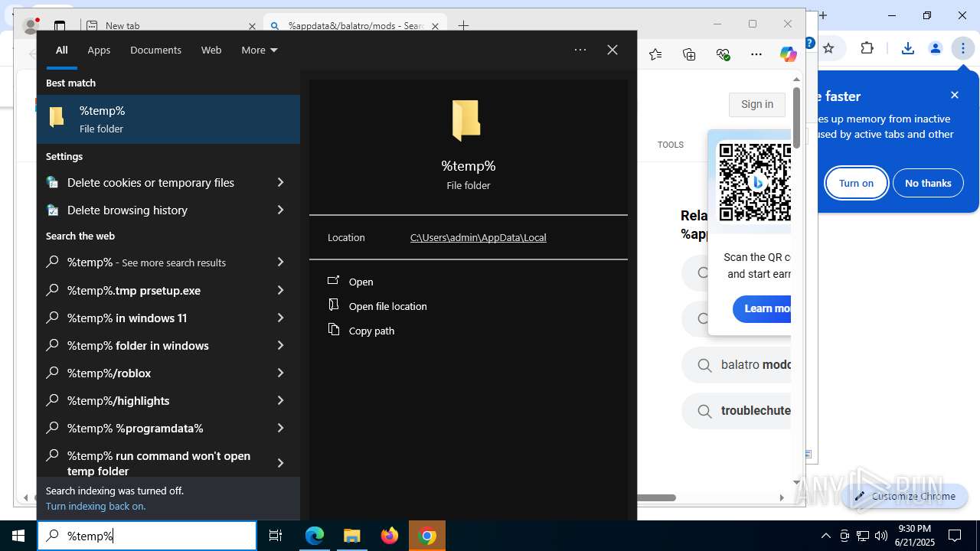
Task: Show hidden system tray icons
Action: pyautogui.click(x=826, y=536)
